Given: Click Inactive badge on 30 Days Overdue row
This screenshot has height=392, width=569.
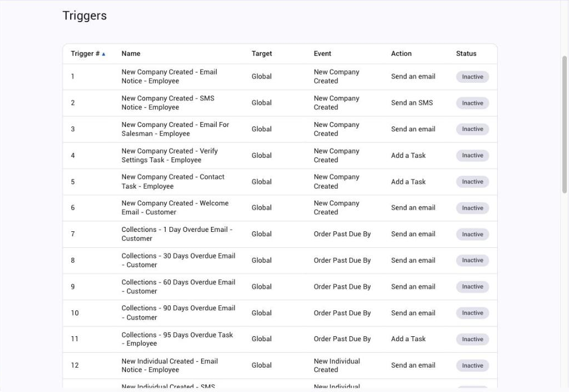Looking at the screenshot, I should tap(472, 261).
